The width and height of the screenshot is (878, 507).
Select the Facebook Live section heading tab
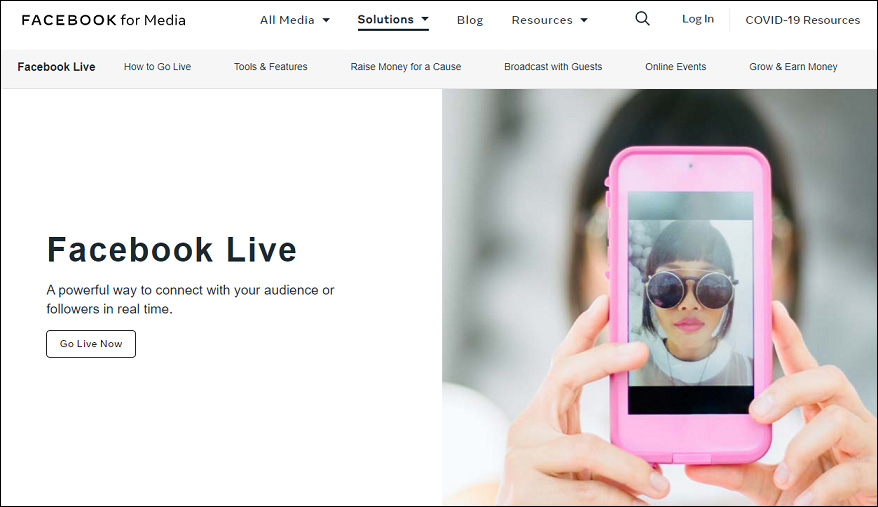[57, 67]
